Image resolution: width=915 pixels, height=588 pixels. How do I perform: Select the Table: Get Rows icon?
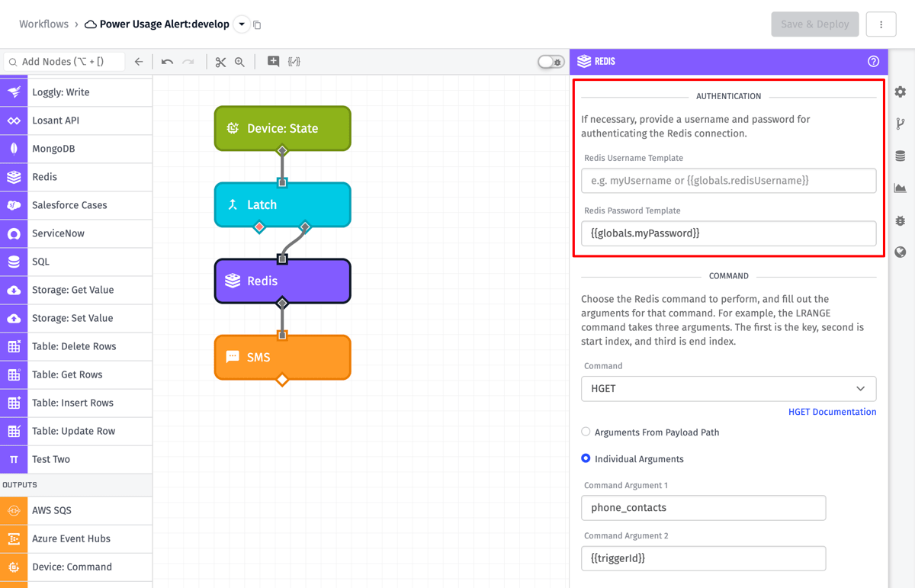point(14,374)
